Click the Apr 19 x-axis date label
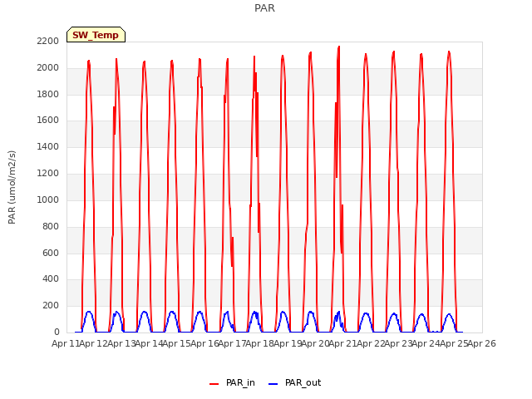 click(x=288, y=343)
